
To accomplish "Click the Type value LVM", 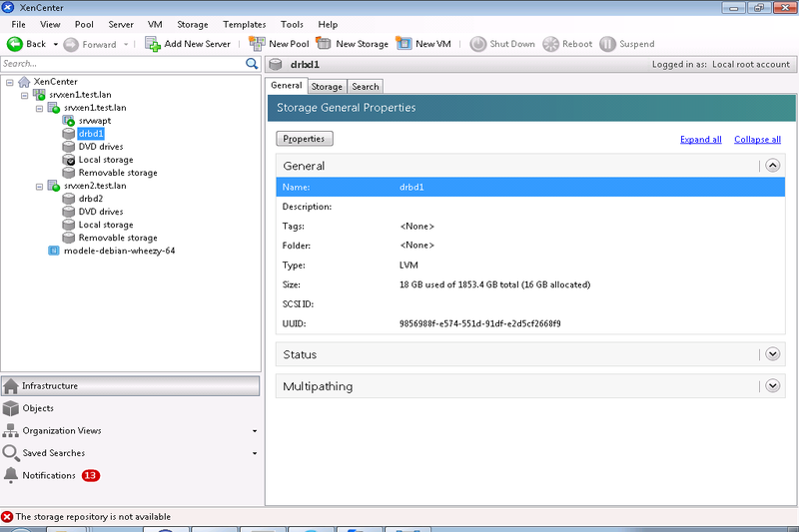I will pyautogui.click(x=408, y=266).
